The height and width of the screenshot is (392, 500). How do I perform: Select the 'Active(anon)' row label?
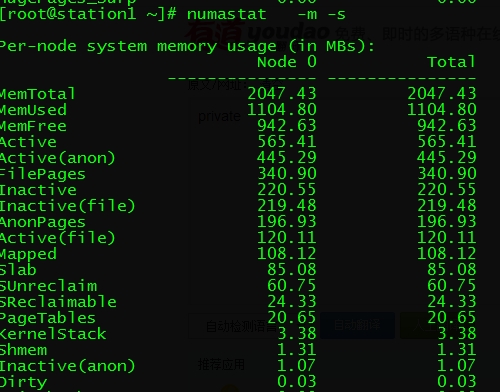pyautogui.click(x=58, y=158)
